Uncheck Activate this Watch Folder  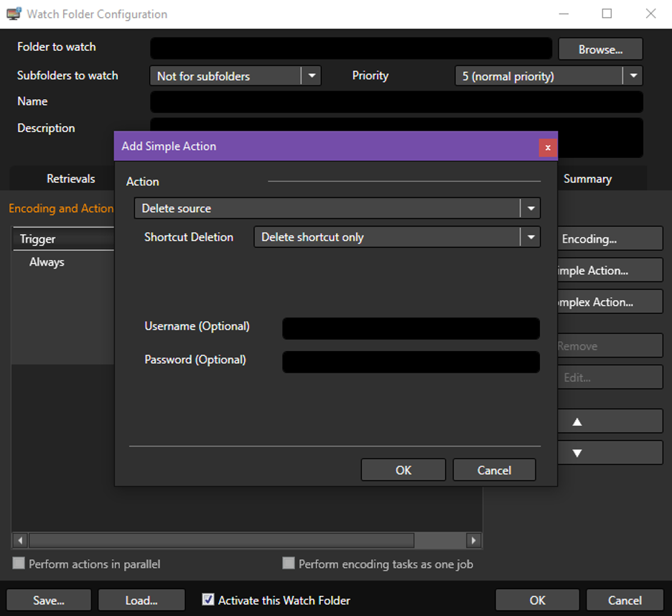(x=208, y=599)
